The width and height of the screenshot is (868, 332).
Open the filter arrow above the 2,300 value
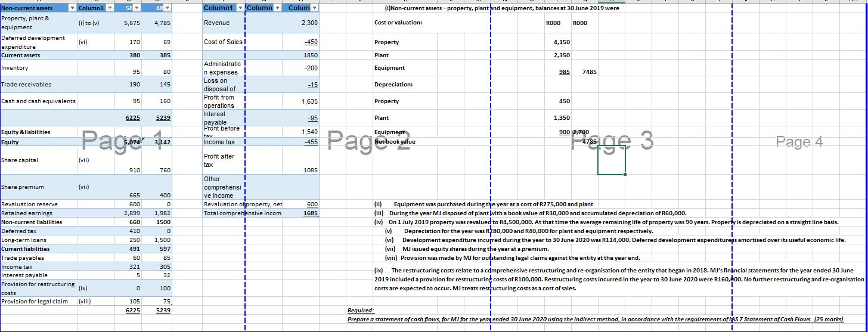click(x=315, y=8)
